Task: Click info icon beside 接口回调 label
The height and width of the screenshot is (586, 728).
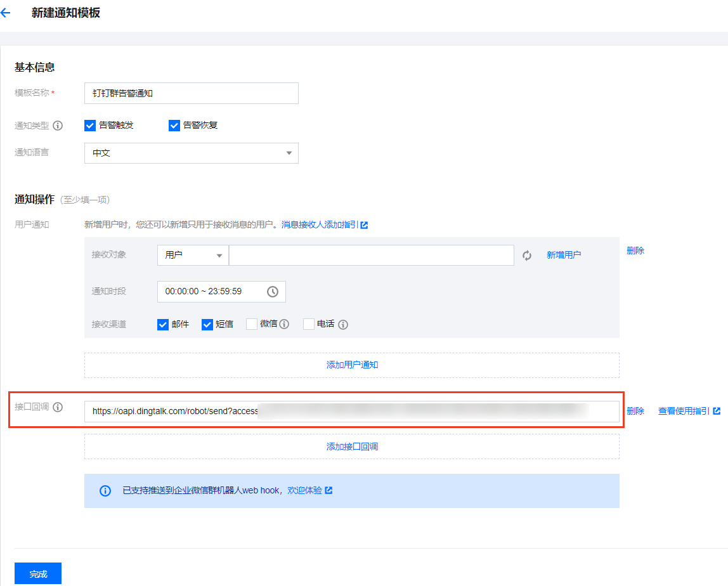Action: click(x=58, y=407)
